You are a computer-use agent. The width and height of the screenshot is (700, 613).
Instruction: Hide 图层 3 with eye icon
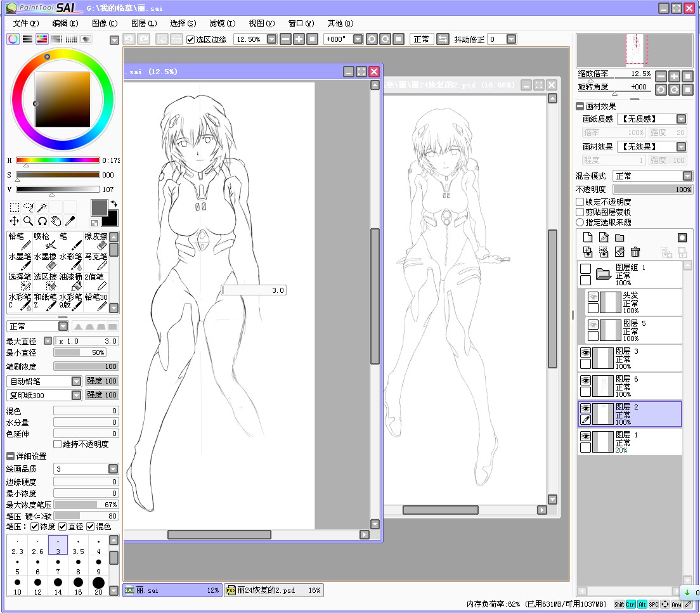585,352
